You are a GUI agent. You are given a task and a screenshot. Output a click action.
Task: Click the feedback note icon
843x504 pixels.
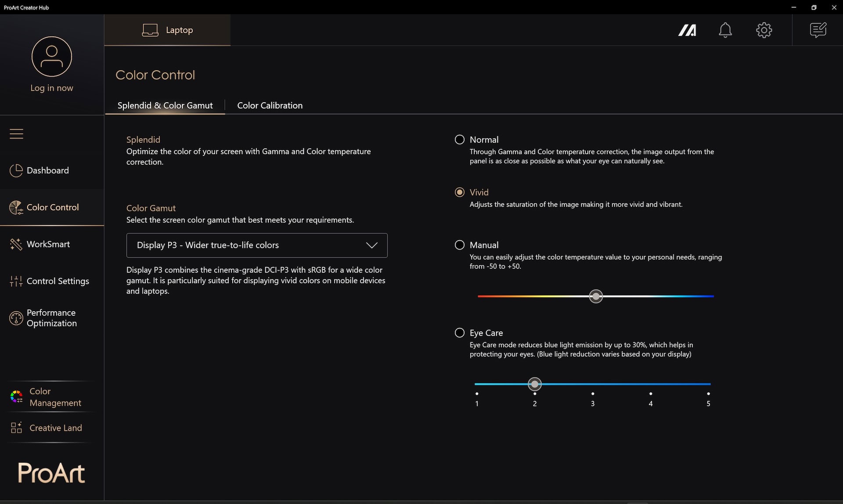(818, 30)
